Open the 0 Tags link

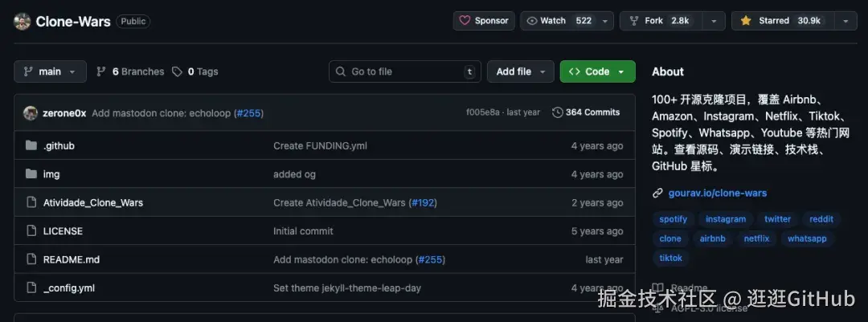[x=195, y=71]
